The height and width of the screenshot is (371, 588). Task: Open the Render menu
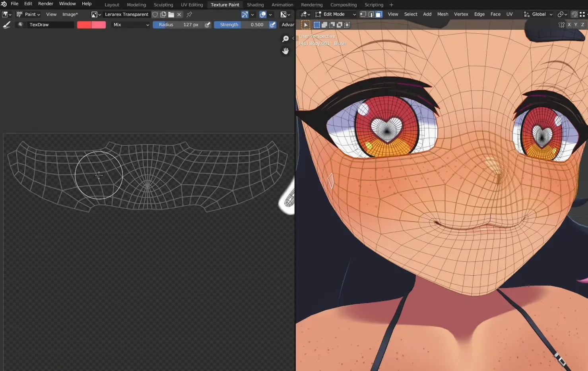[x=45, y=4]
